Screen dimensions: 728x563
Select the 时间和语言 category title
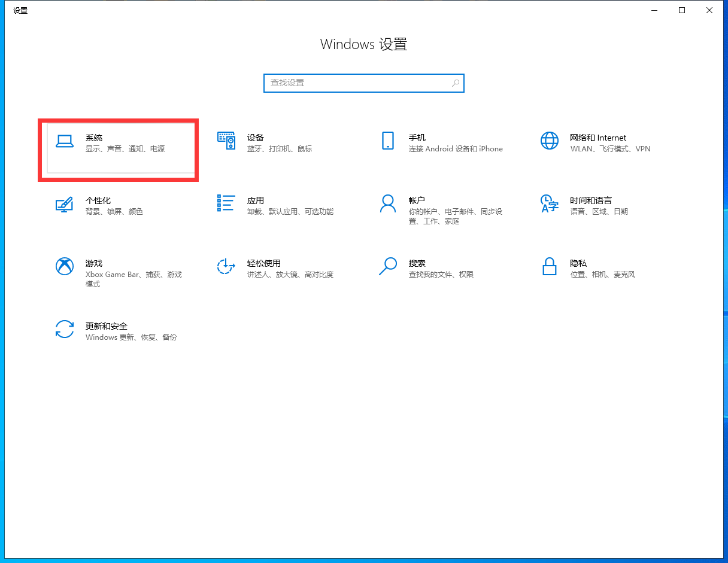(x=591, y=200)
